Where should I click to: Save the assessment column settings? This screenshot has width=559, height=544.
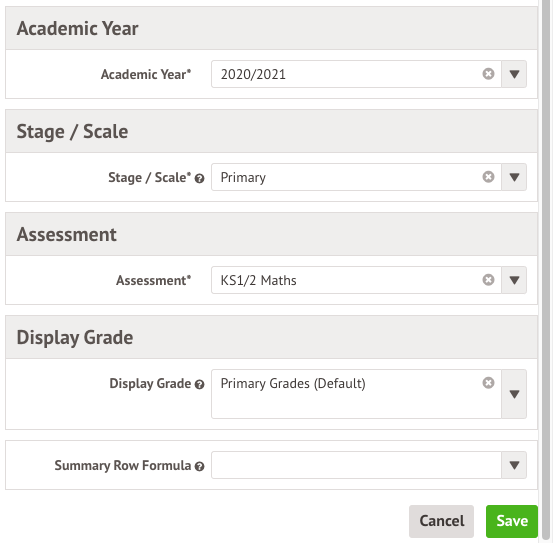click(512, 521)
